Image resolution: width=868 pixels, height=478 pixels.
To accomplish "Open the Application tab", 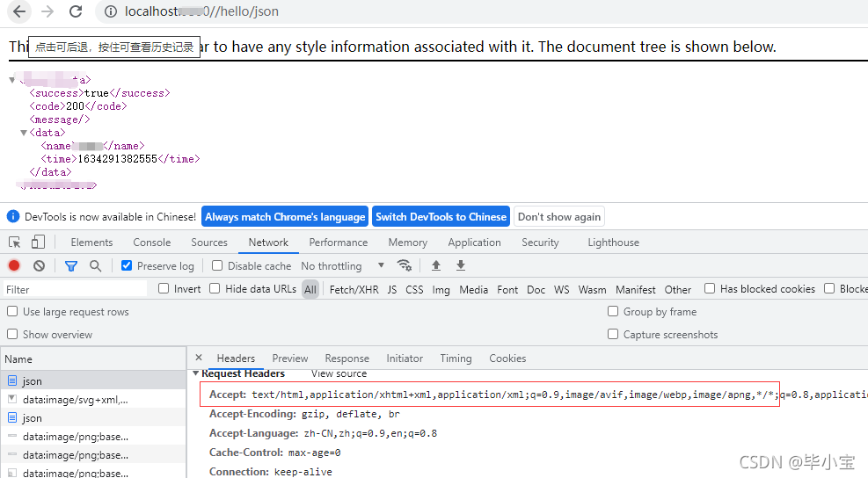I will [474, 243].
